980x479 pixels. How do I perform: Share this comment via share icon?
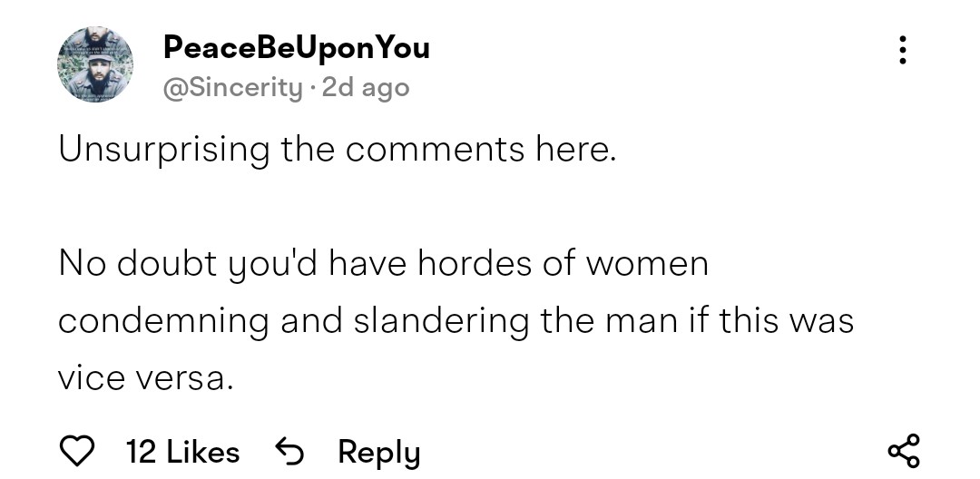click(x=903, y=451)
